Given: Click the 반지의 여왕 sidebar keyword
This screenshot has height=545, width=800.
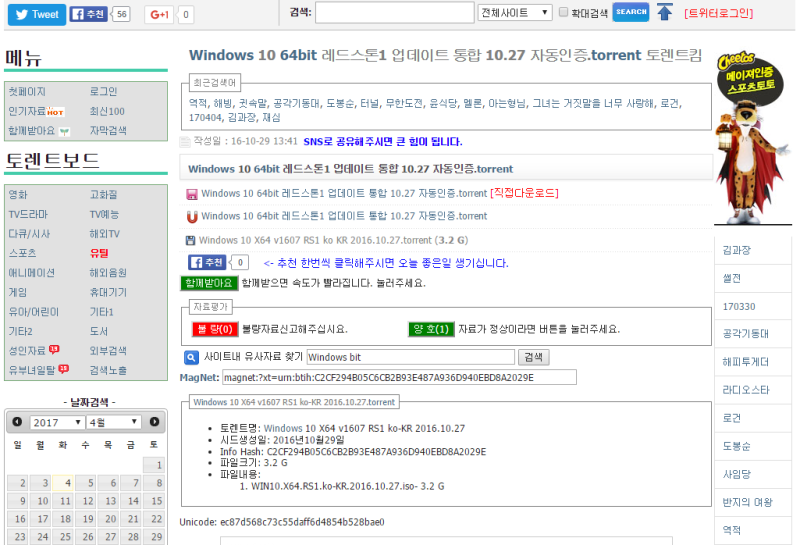Looking at the screenshot, I should click(747, 503).
